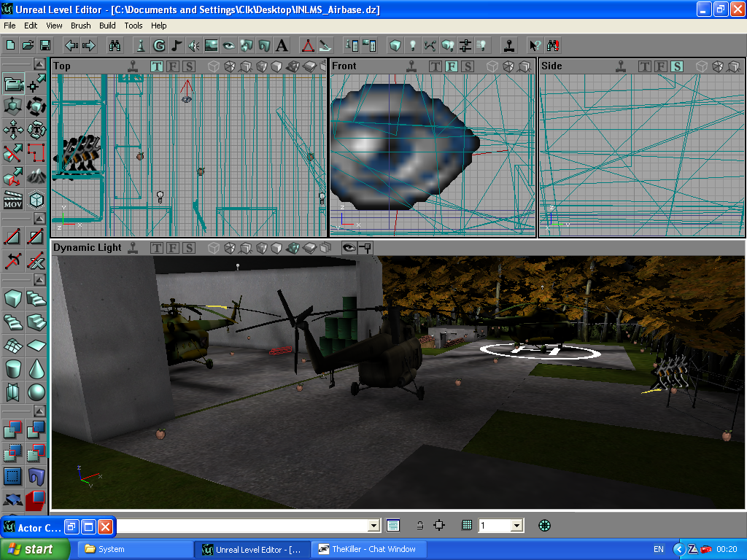This screenshot has height=560, width=747.
Task: Expand the command line dropdown arrow
Action: pos(374,525)
